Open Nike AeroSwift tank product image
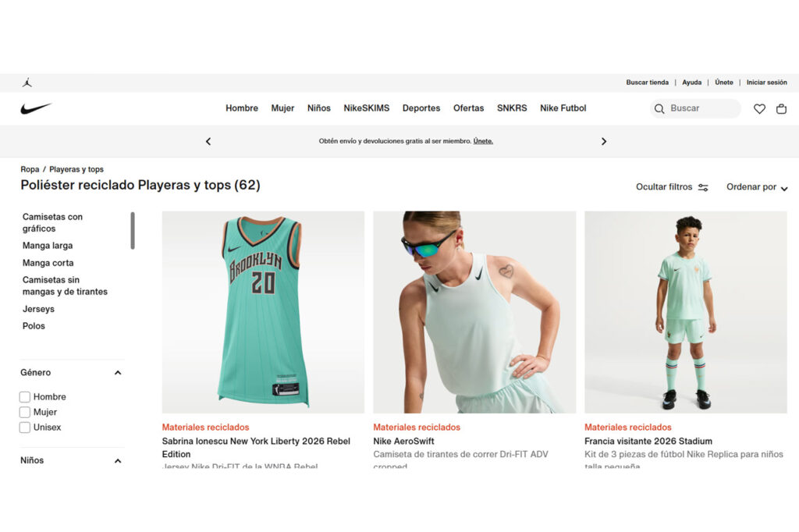 pos(474,312)
